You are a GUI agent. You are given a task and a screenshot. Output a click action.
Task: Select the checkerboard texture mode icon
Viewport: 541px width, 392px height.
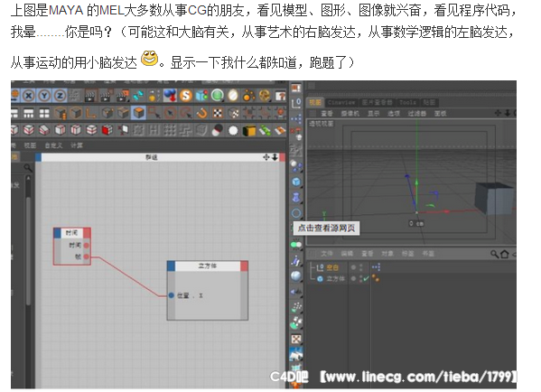218,113
